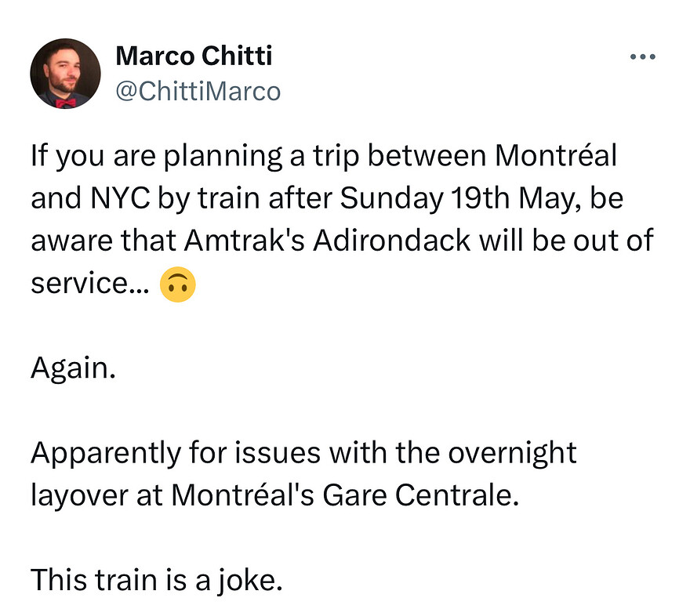Click the @ChittiMarco handle

[x=198, y=91]
